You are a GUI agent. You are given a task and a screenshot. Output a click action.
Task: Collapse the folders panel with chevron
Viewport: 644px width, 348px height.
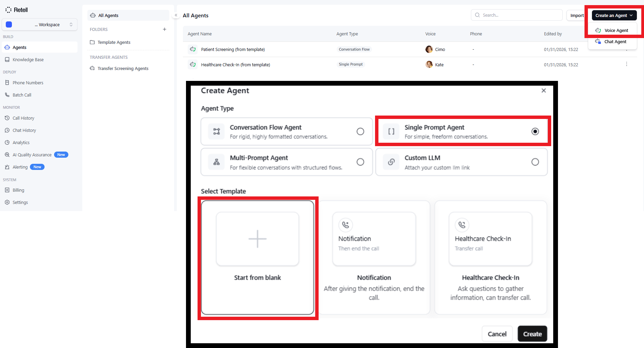point(176,15)
